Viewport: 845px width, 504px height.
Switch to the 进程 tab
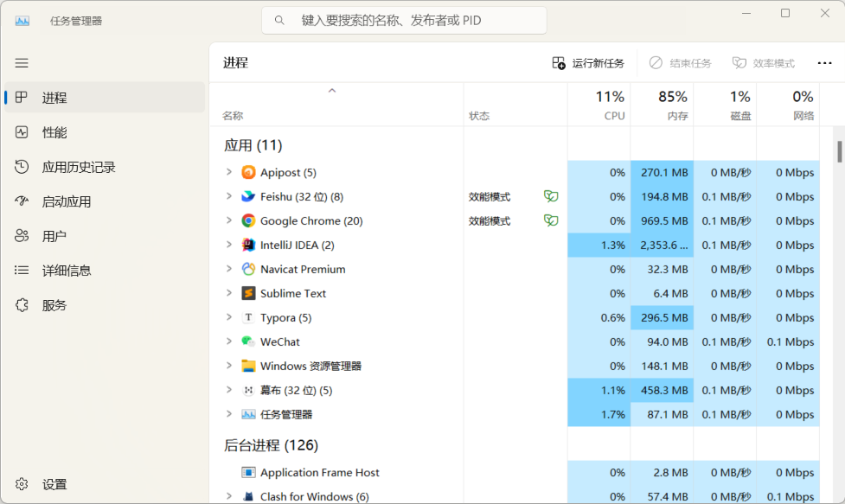(x=105, y=98)
